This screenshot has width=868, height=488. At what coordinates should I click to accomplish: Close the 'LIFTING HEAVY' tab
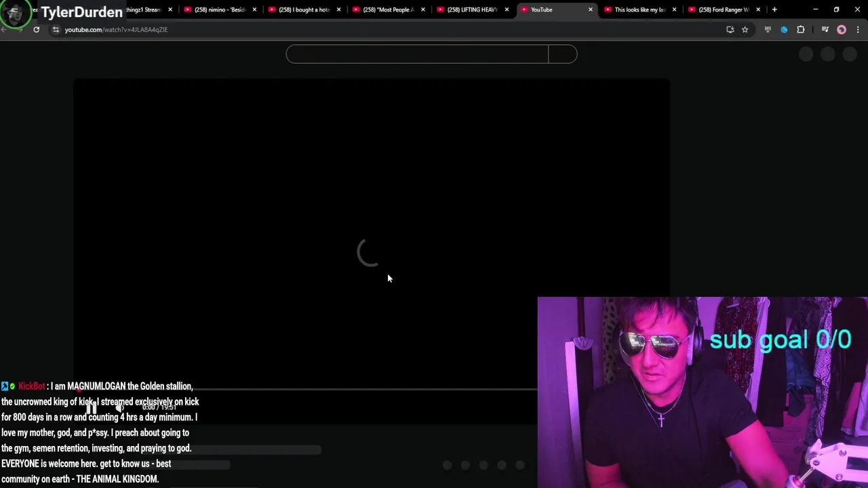click(x=507, y=9)
